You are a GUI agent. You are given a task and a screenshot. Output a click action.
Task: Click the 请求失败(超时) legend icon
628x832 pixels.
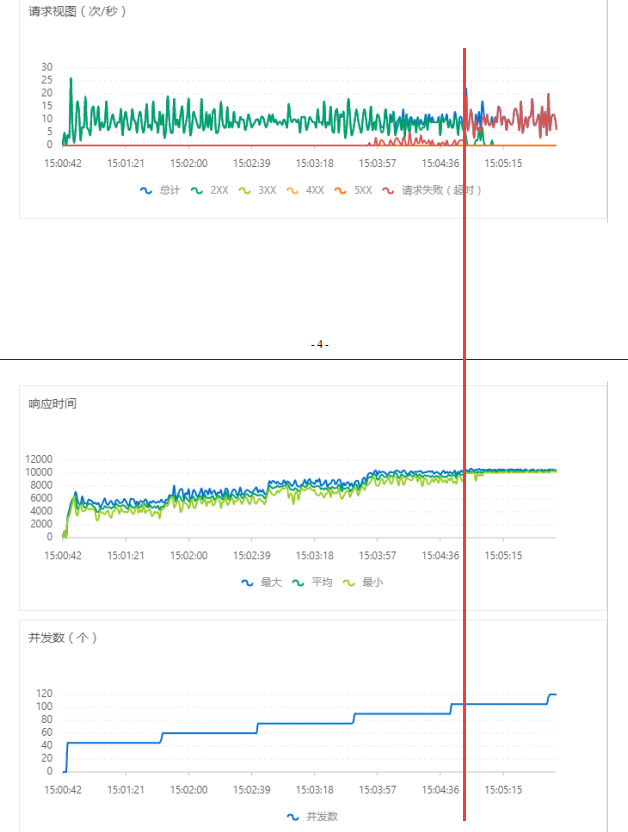point(388,190)
